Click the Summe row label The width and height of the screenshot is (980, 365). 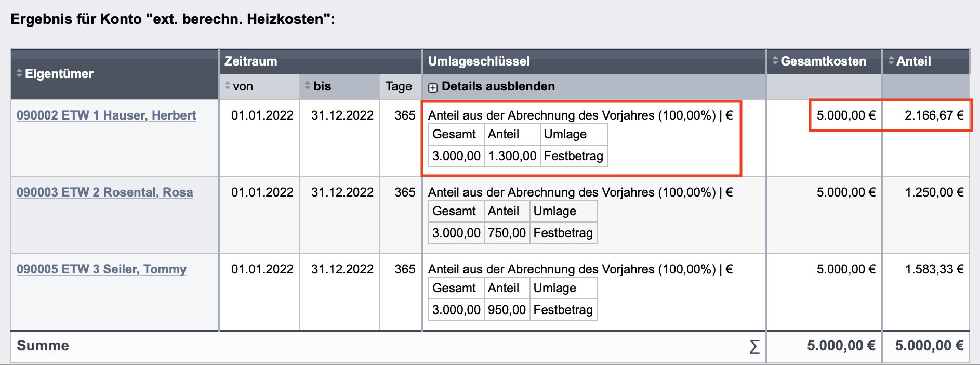pyautogui.click(x=42, y=345)
